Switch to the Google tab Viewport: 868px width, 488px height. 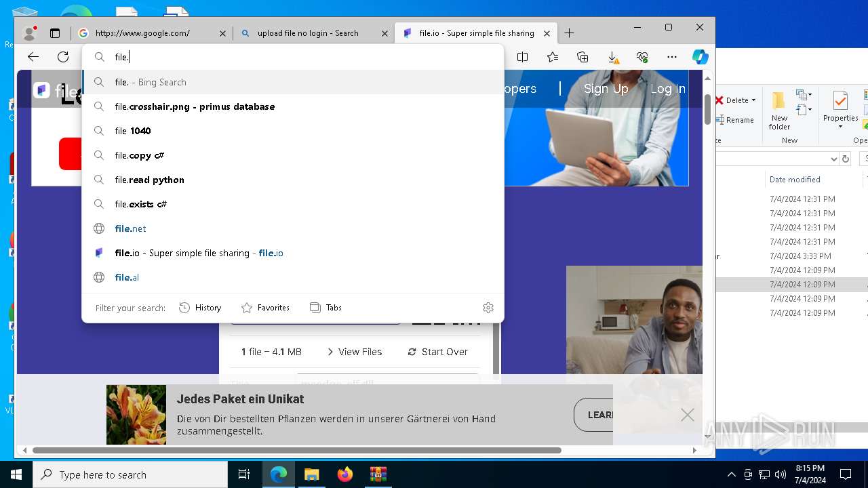tap(151, 33)
